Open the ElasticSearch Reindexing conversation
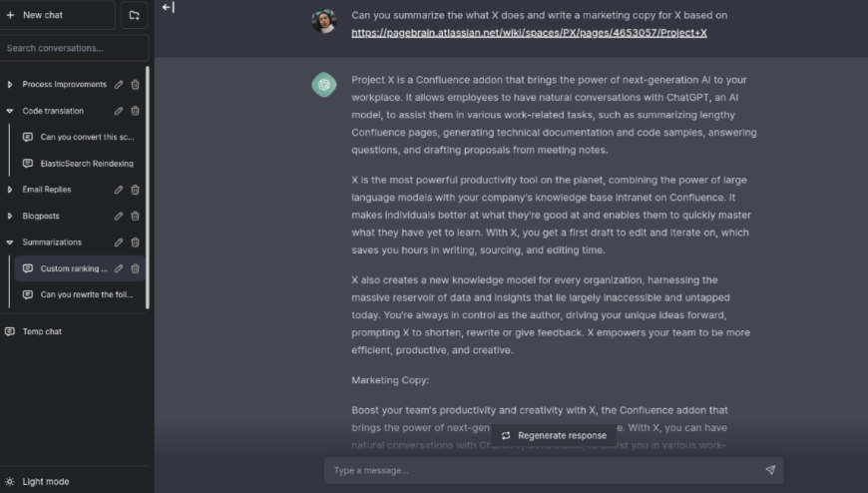Image resolution: width=868 pixels, height=493 pixels. click(x=86, y=164)
